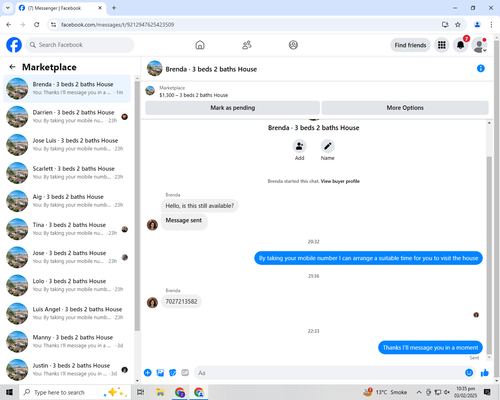Click More Options button
The width and height of the screenshot is (500, 400).
[x=405, y=108]
